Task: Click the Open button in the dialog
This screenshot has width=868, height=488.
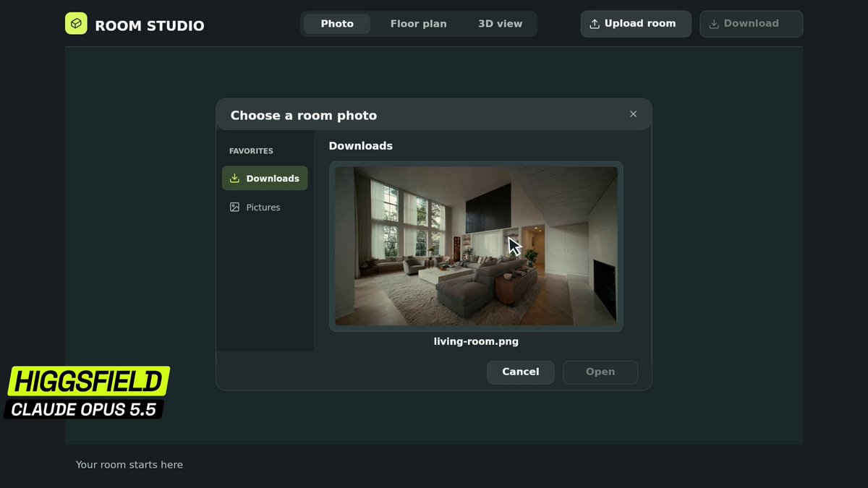Action: [x=600, y=372]
